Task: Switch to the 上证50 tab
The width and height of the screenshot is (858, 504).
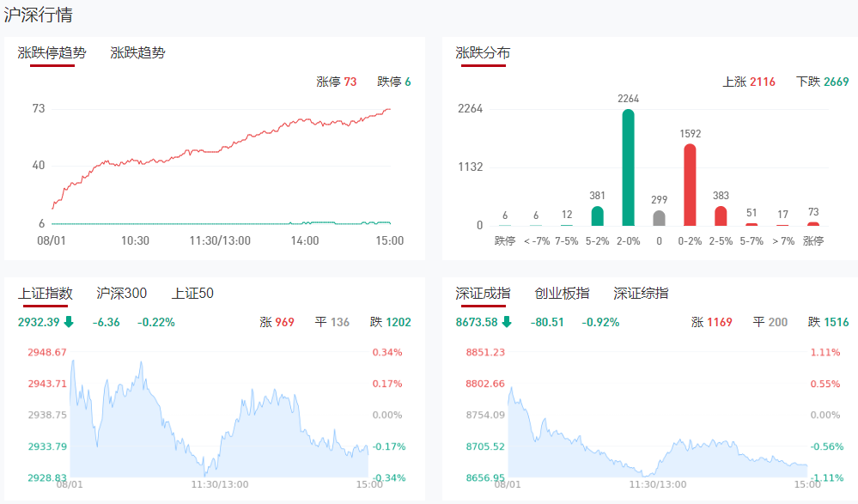Action: click(192, 294)
